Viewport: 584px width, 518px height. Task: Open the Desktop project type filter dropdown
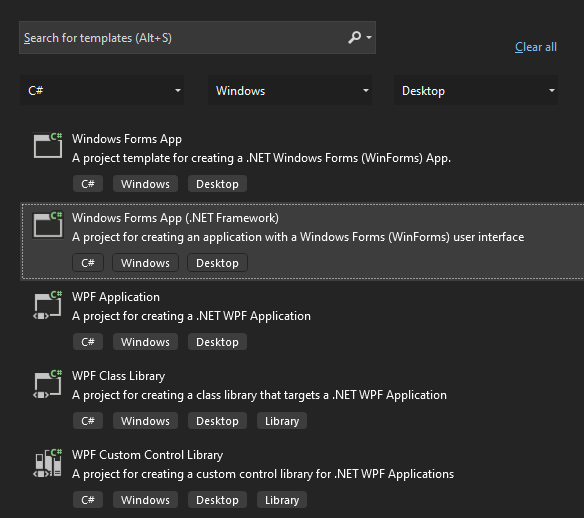pyautogui.click(x=476, y=90)
